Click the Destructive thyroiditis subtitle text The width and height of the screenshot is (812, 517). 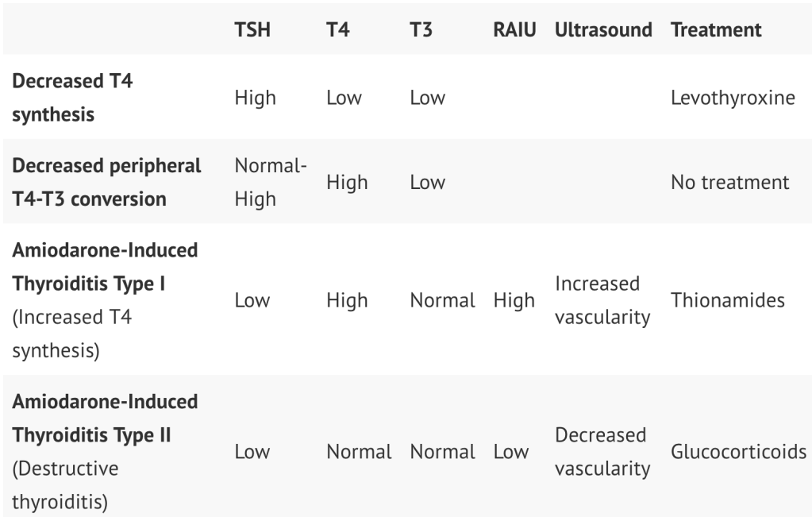click(65, 485)
